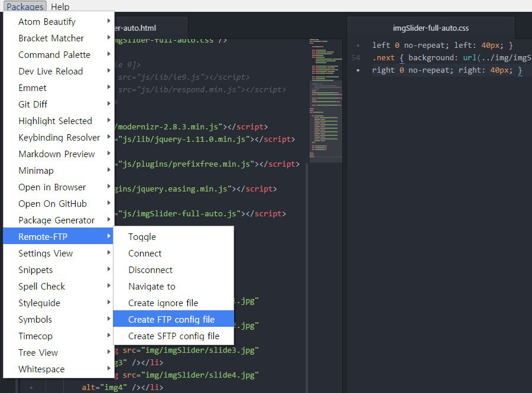Open the Highlight Selected submenu
Screen dimensions: 532x393
tap(59, 121)
